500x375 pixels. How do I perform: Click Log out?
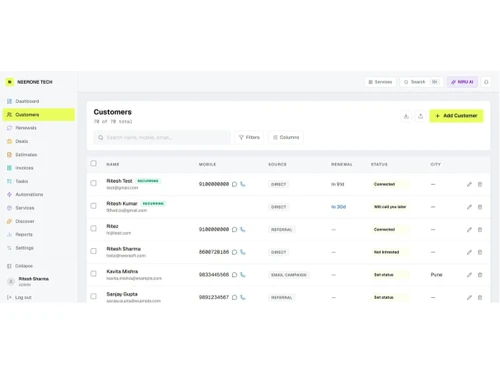coord(19,297)
